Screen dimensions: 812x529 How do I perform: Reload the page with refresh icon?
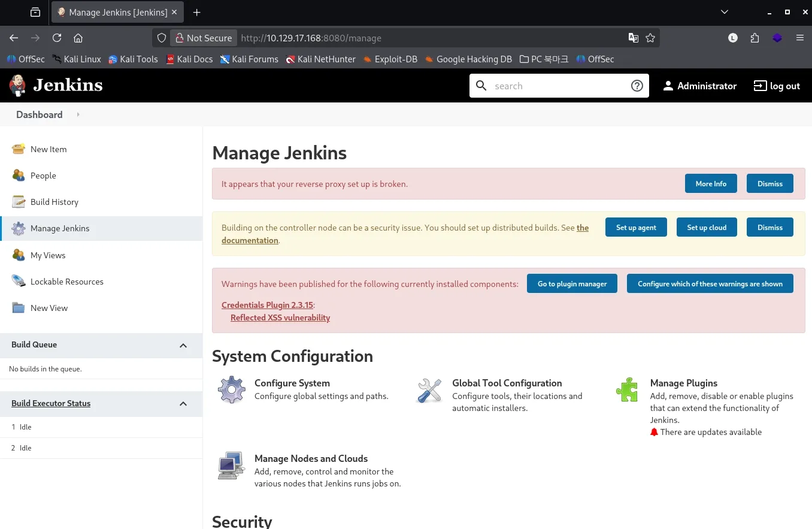pos(57,38)
